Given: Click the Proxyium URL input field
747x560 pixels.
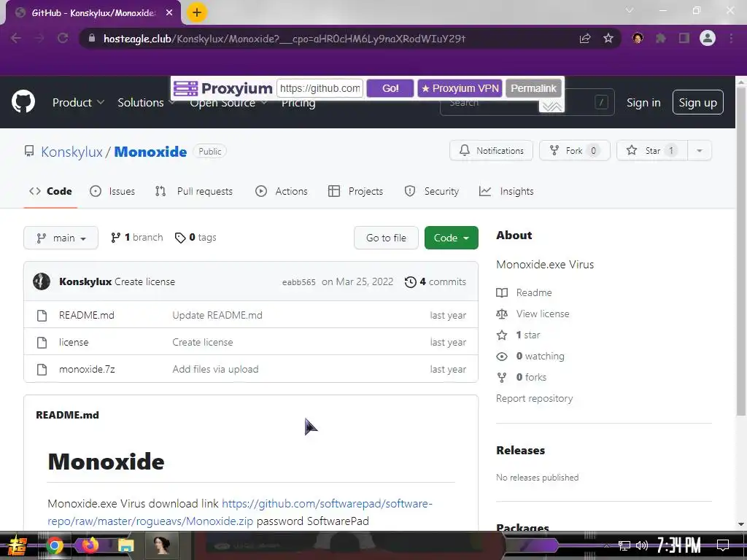Looking at the screenshot, I should coord(320,88).
